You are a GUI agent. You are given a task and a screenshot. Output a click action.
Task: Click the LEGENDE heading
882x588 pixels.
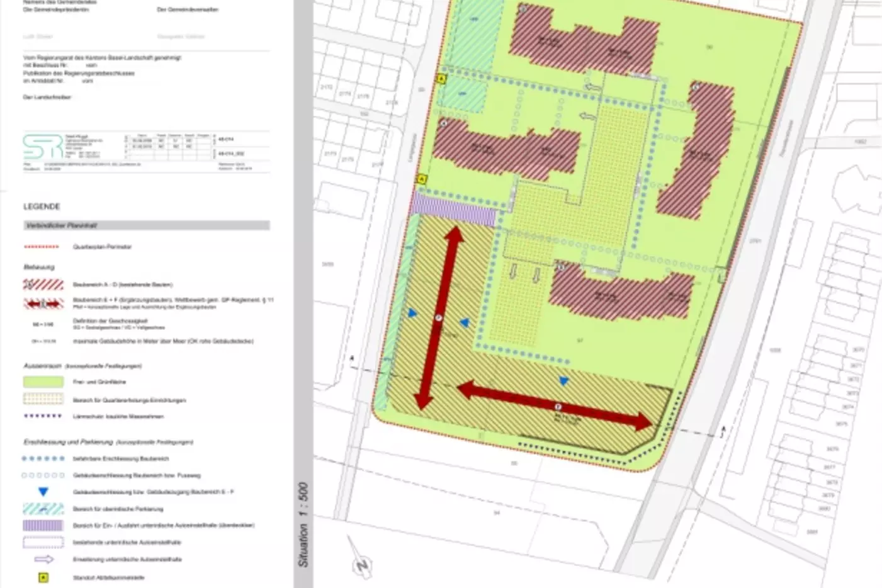click(42, 206)
